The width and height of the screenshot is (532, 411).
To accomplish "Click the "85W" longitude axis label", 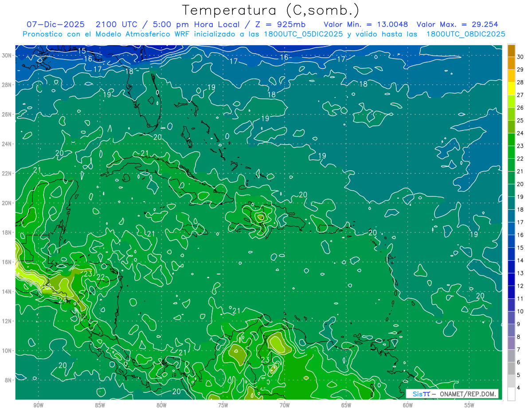I will pos(100,405).
